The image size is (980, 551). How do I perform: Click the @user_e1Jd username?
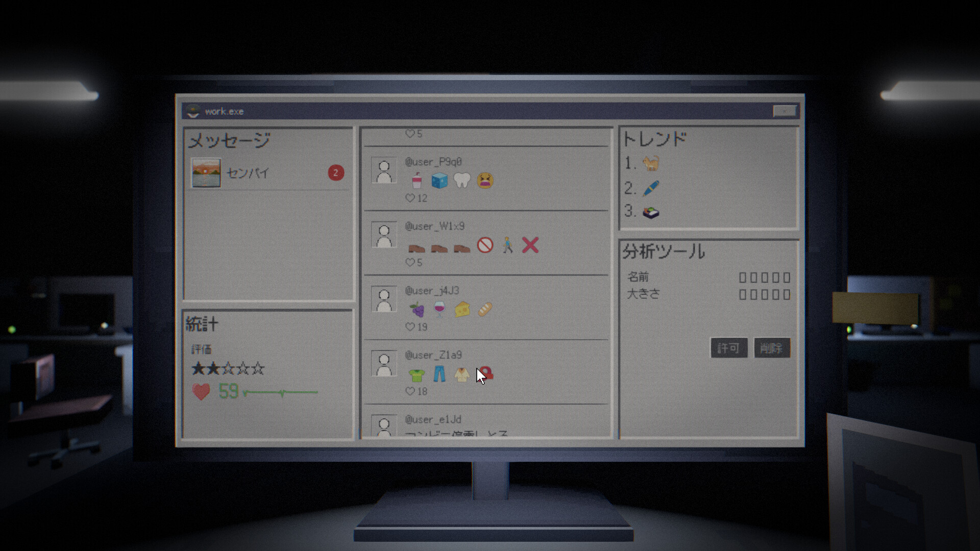[433, 419]
